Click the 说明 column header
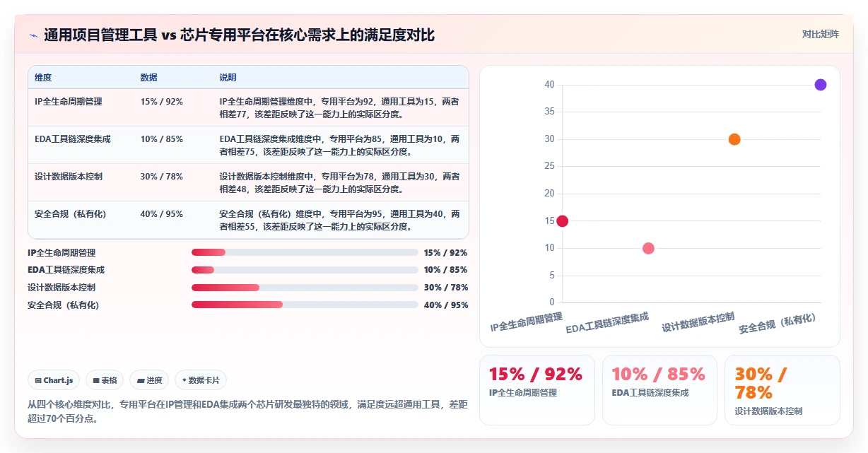Viewport: 868px width, 453px height. 228,78
